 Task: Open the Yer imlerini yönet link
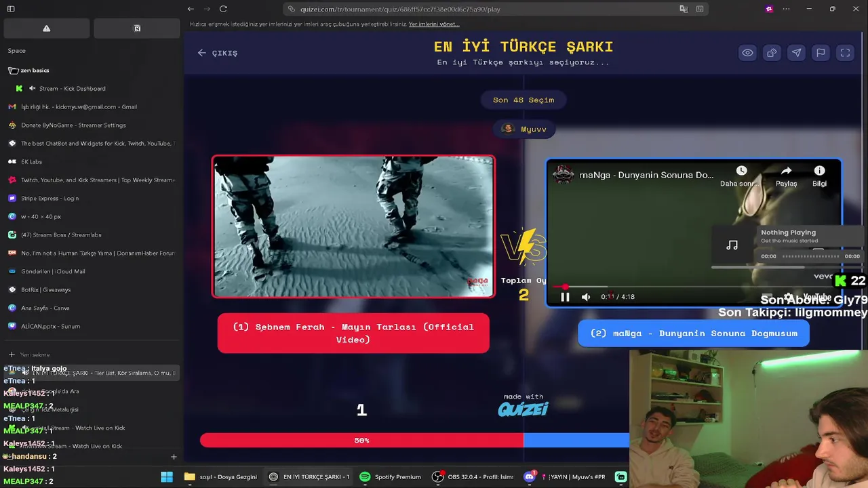click(434, 24)
